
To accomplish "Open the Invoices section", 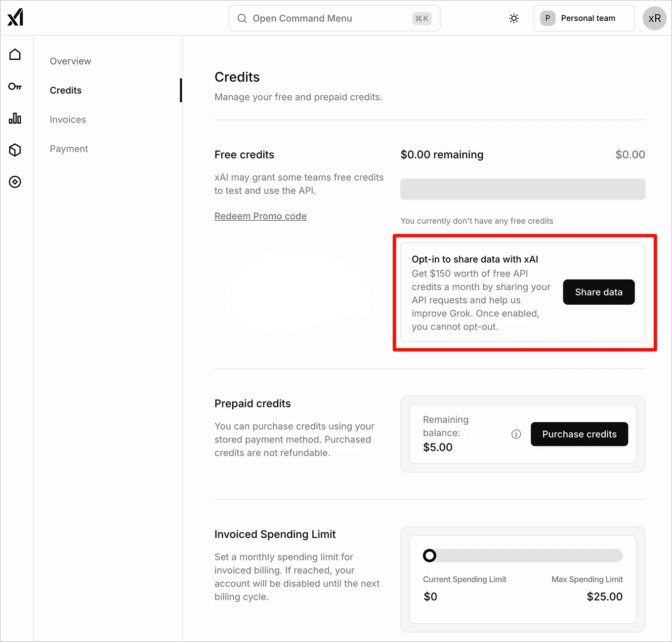I will [x=68, y=120].
